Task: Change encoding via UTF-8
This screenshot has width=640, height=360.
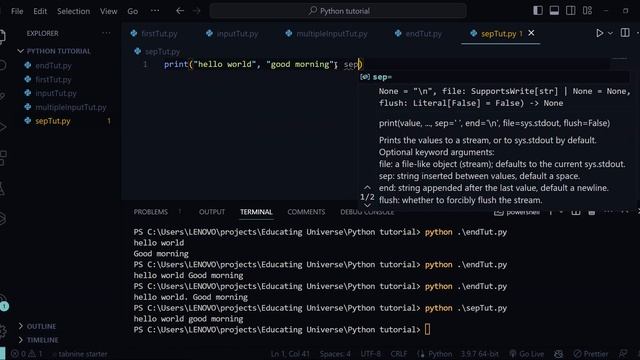Action: click(371, 354)
